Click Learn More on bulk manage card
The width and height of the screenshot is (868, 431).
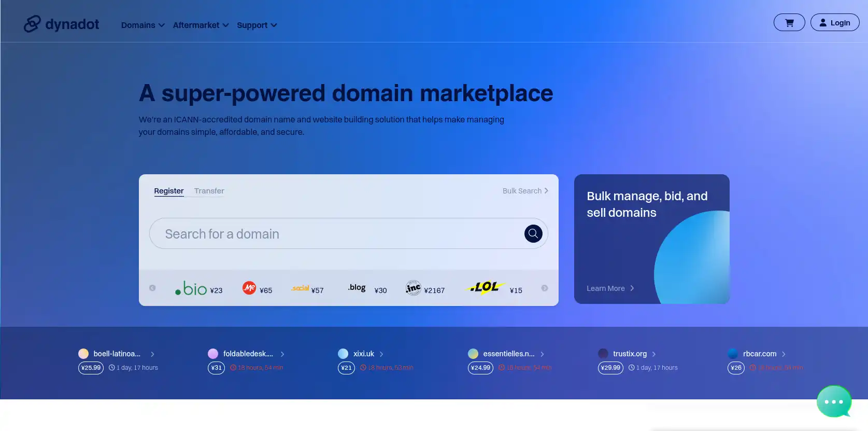click(610, 288)
